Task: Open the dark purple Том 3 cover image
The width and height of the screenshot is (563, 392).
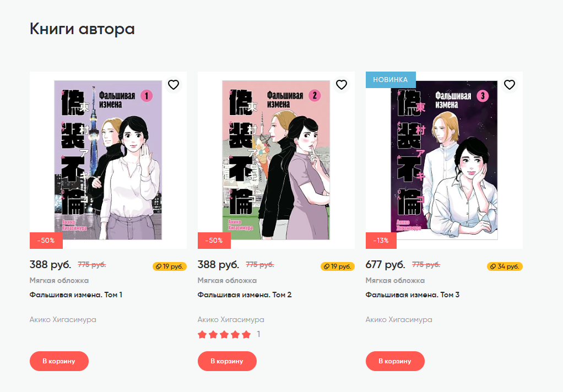Action: click(444, 160)
